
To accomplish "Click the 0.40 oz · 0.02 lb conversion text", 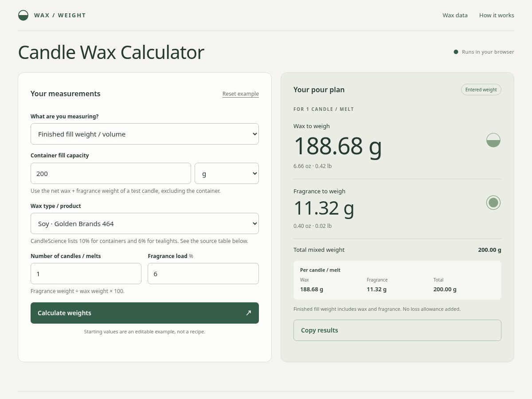I will click(x=313, y=226).
